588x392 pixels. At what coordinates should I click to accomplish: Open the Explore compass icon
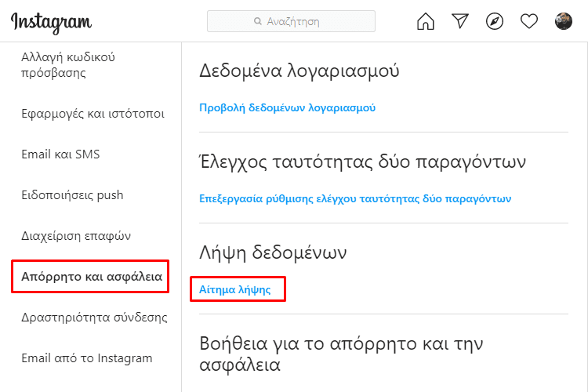click(495, 21)
